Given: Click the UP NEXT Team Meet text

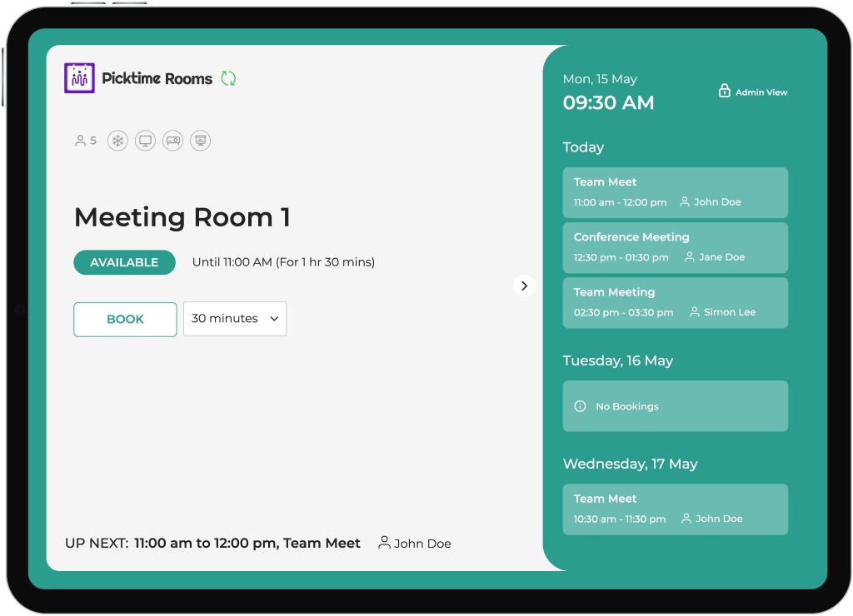Looking at the screenshot, I should coord(247,543).
